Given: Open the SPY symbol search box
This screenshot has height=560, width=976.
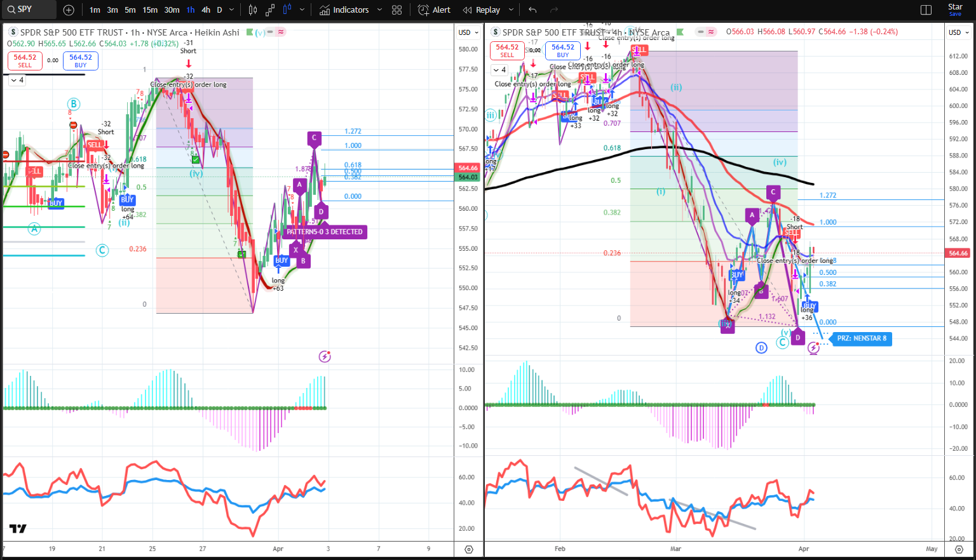Looking at the screenshot, I should 29,10.
